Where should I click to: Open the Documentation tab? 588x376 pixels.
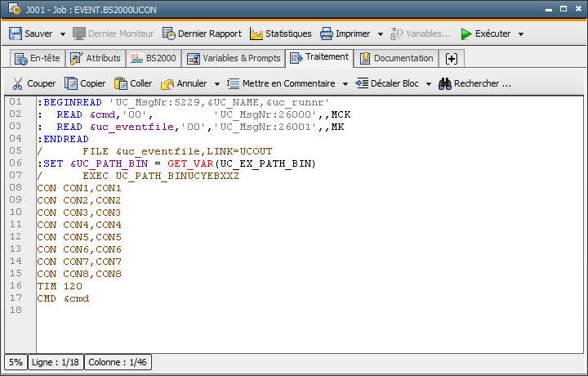coord(396,59)
